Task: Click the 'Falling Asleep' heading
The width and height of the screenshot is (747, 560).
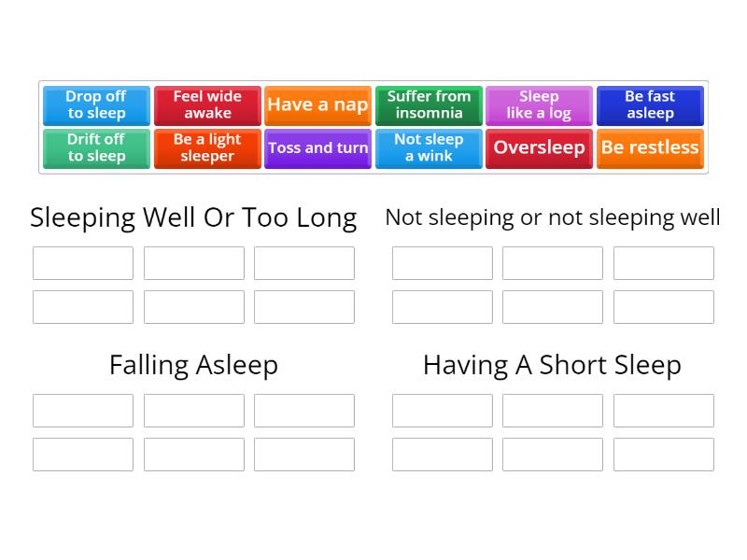Action: [x=193, y=365]
